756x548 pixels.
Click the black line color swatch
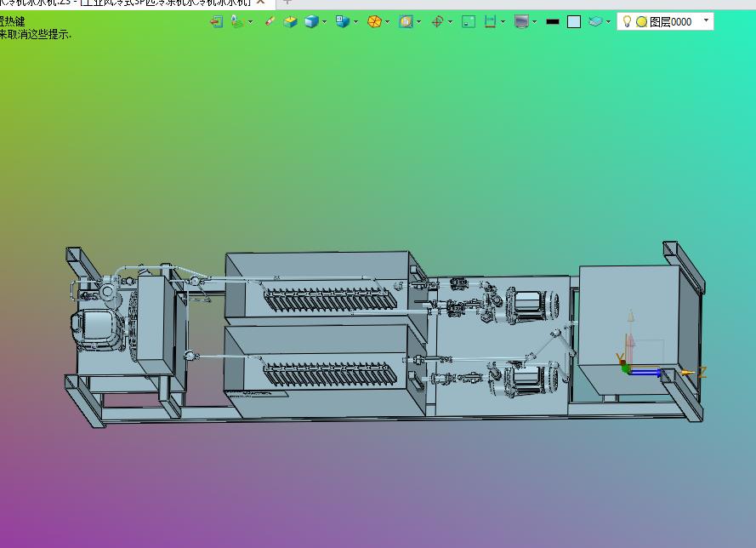(x=553, y=22)
